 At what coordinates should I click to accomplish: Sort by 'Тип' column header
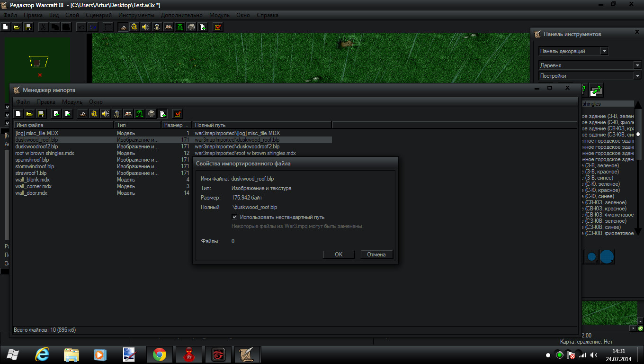pyautogui.click(x=138, y=125)
